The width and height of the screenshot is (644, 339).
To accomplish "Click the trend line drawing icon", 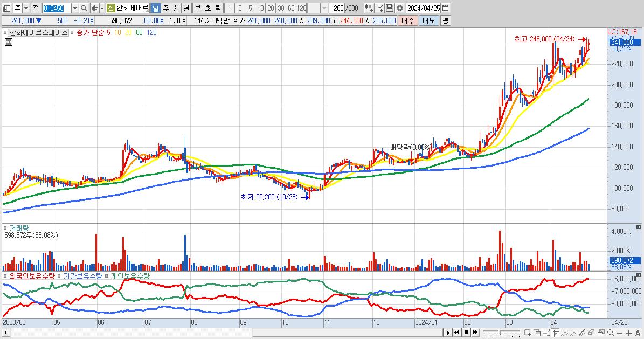I will pyautogui.click(x=565, y=333).
